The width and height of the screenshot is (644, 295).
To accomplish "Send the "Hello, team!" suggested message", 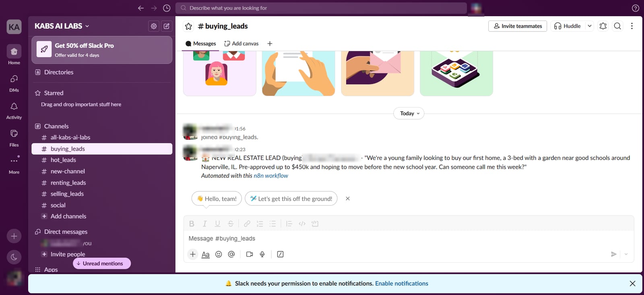I will tap(217, 199).
